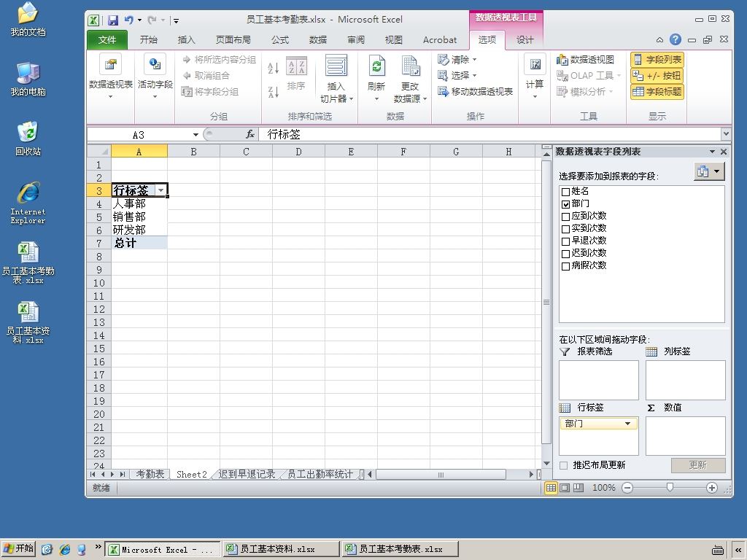Screen dimensions: 747x560
Task: Switch to 员工基本考勤表.xlsx taskbar button
Action: (400, 549)
